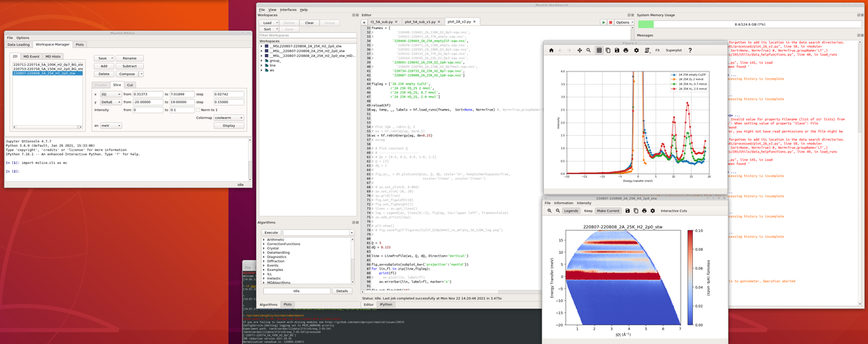Click the Subtract button
The width and height of the screenshot is (868, 344).
(x=130, y=66)
